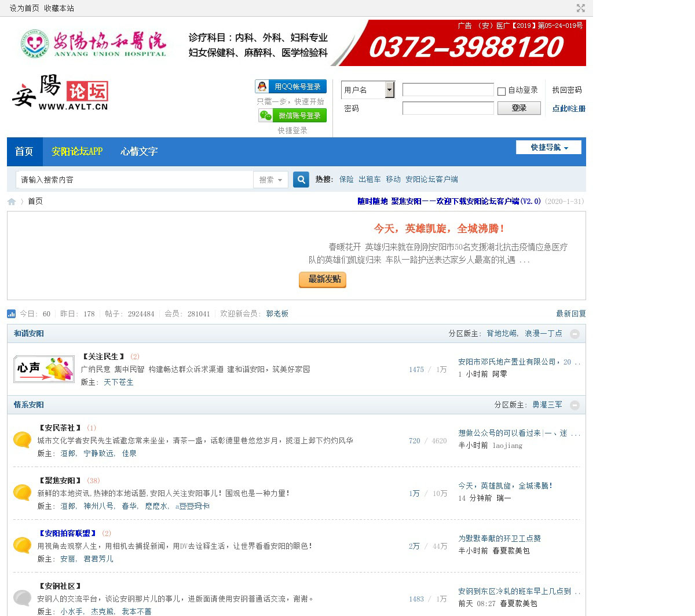The image size is (695, 616).
Task: Click the 安钢社区 gray bubble icon
Action: pos(23,598)
